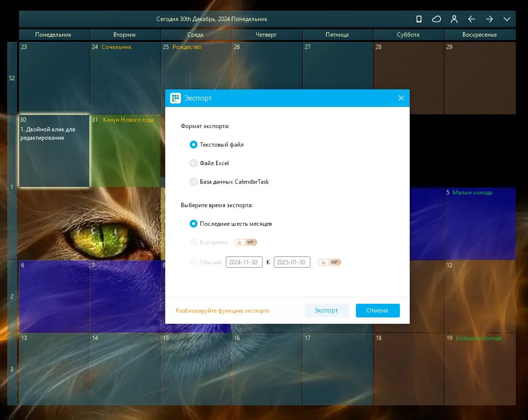Select day 7 cell

pos(125,296)
